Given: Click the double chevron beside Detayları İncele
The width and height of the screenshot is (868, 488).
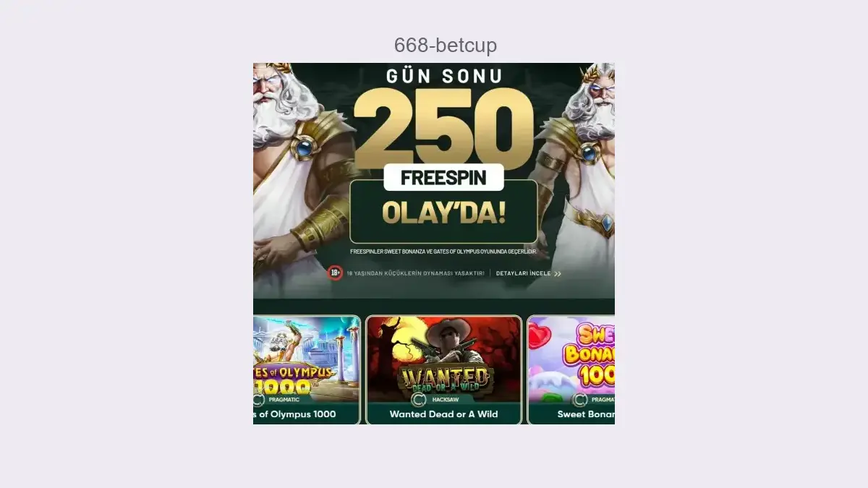Looking at the screenshot, I should 558,274.
